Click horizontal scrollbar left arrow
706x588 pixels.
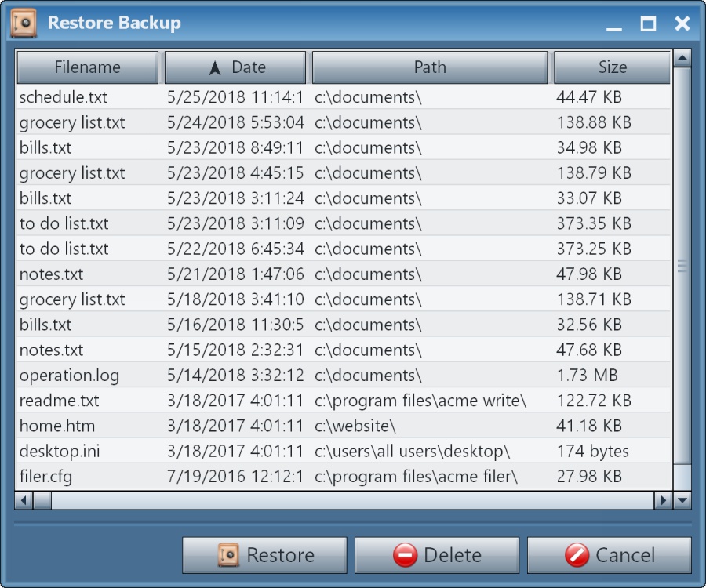tap(24, 500)
